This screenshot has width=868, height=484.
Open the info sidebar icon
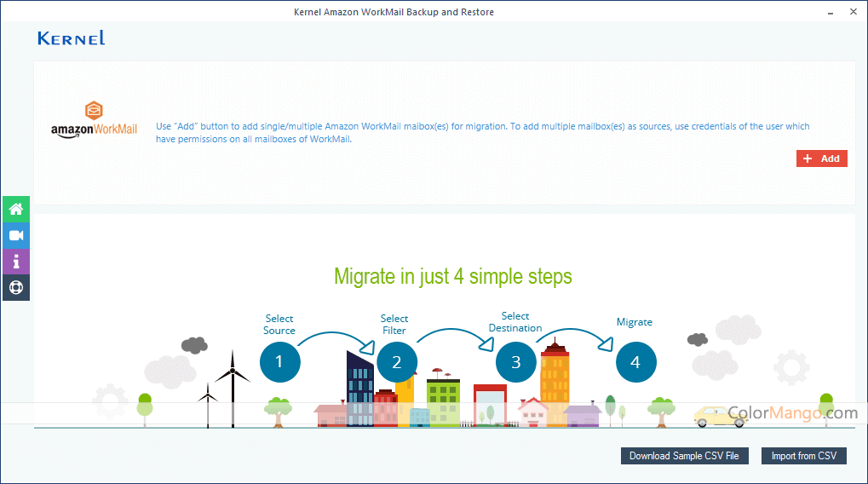point(15,261)
